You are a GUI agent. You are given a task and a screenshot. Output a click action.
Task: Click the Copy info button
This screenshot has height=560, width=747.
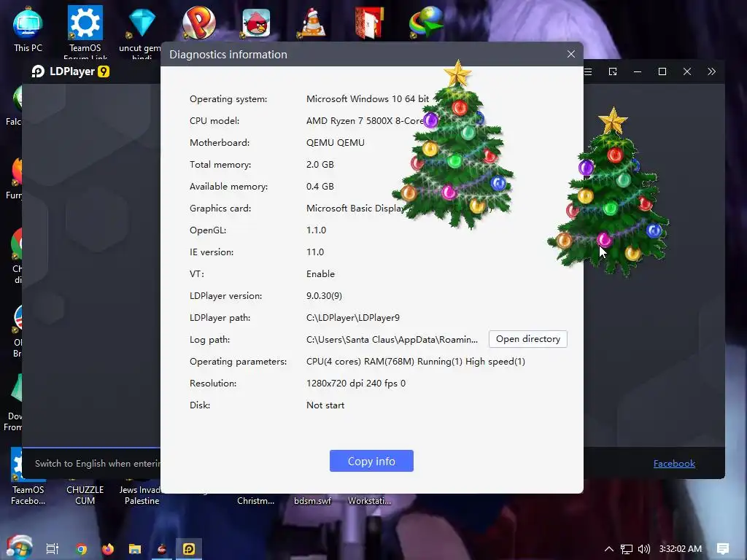[371, 461]
